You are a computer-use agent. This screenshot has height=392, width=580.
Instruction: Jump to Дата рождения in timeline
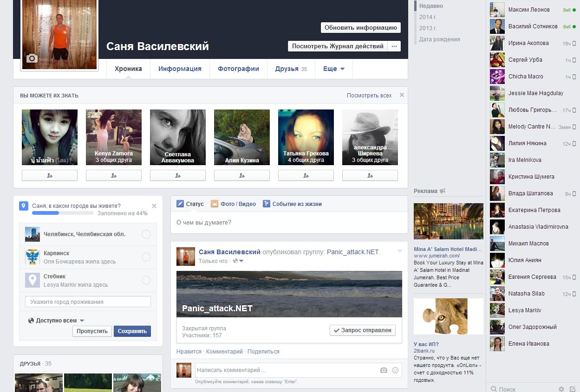pyautogui.click(x=439, y=39)
